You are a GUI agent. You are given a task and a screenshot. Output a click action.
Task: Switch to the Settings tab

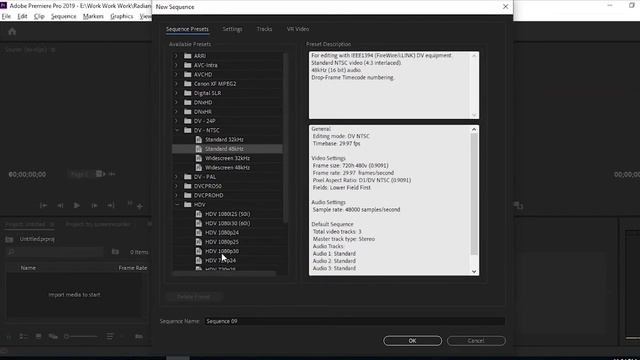pos(232,29)
